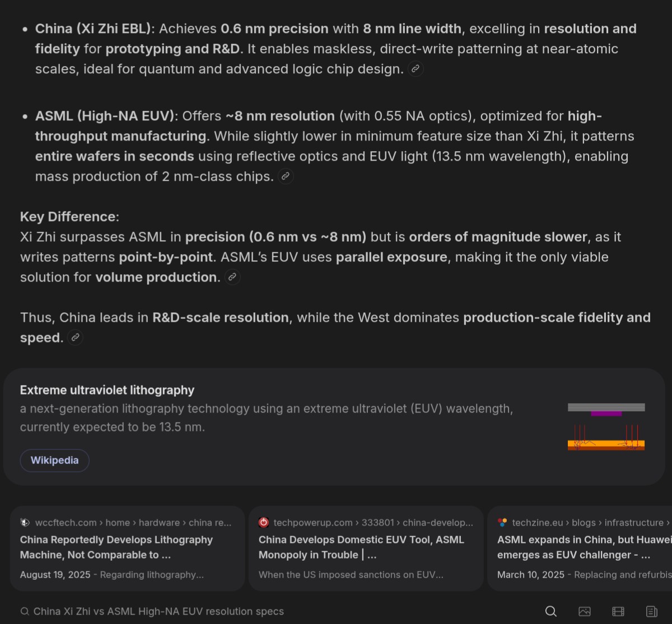Select the 'Key Difference' heading text
This screenshot has width=672, height=624.
click(x=69, y=217)
